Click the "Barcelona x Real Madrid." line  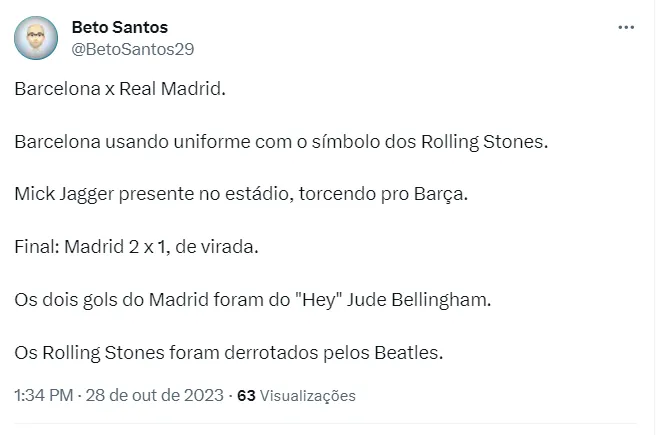pos(121,90)
